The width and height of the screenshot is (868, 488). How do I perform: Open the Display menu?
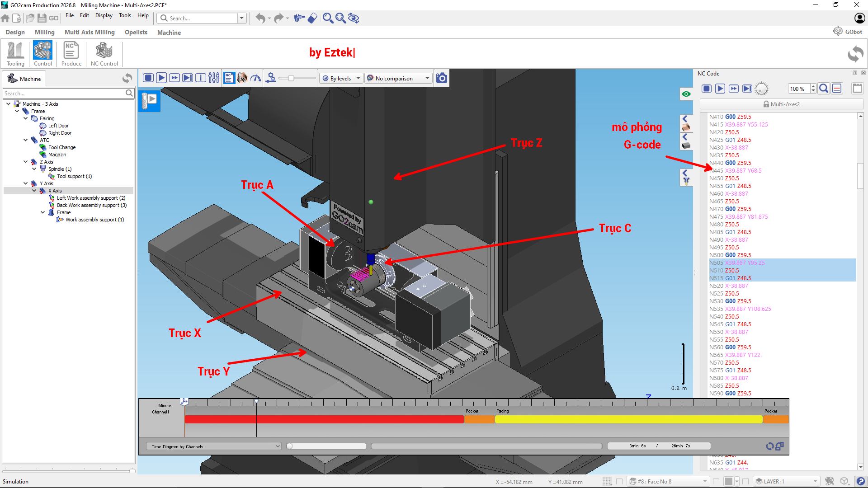(104, 15)
